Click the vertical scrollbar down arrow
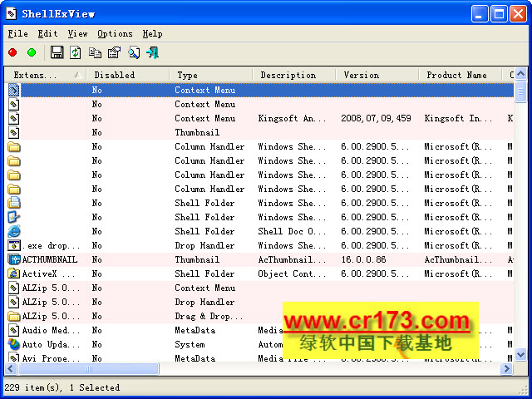The image size is (532, 399). click(x=521, y=355)
